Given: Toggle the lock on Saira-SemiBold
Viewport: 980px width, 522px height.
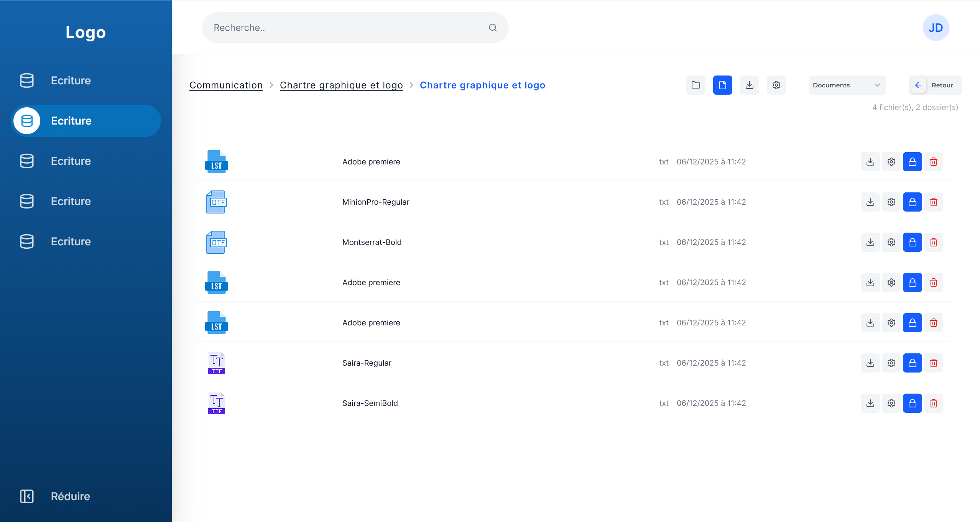Looking at the screenshot, I should 912,403.
